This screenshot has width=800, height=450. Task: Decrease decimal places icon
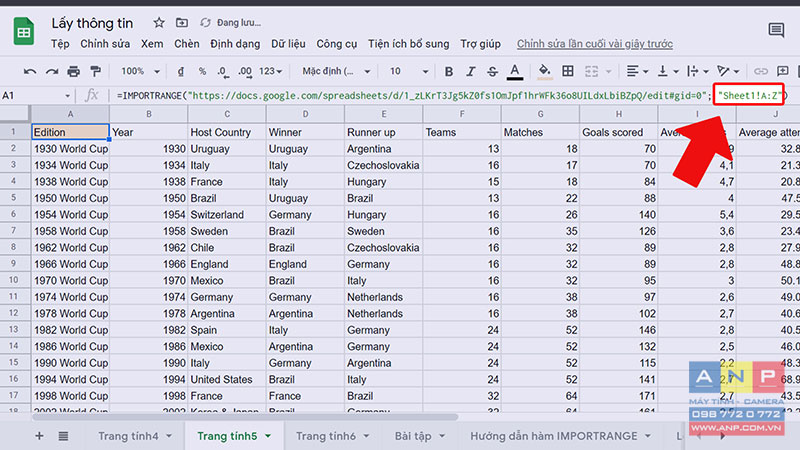pyautogui.click(x=223, y=71)
